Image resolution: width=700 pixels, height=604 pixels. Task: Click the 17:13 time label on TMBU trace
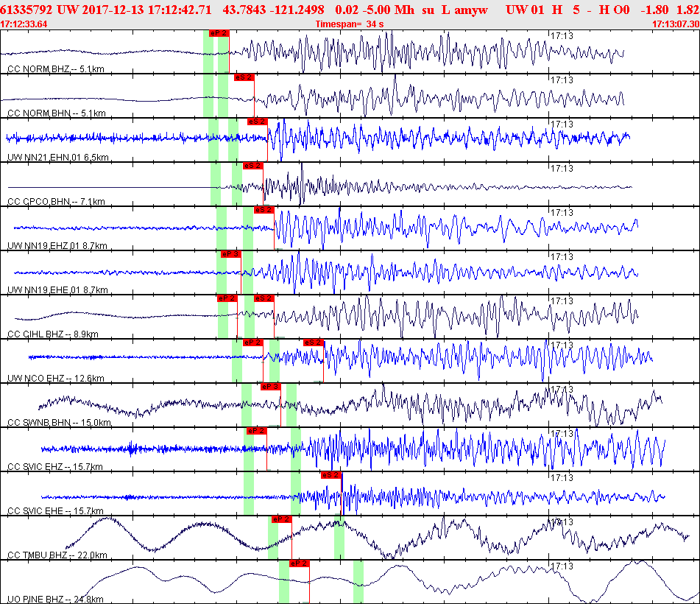(x=562, y=522)
